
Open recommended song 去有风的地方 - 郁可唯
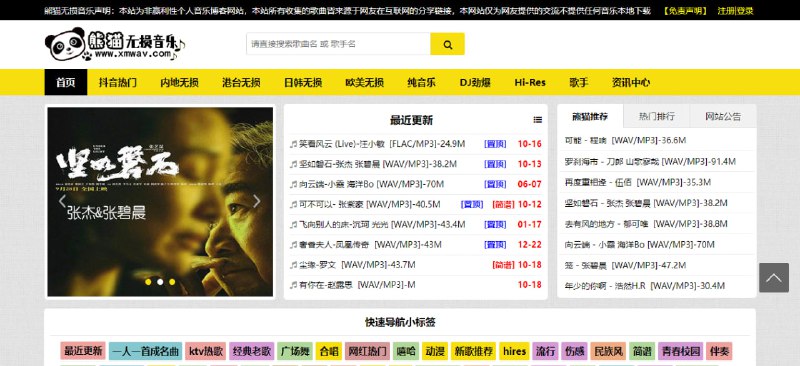click(x=646, y=224)
